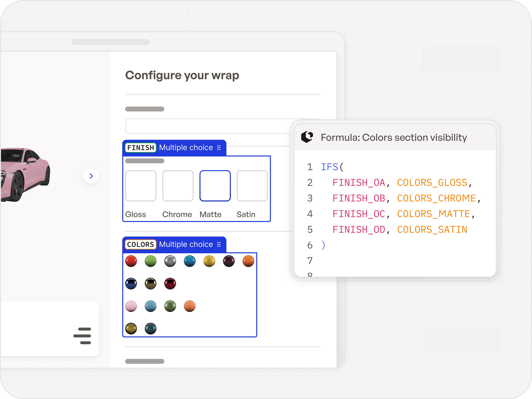Select the light pink color swatch
Screen dimensions: 532x399
click(131, 306)
